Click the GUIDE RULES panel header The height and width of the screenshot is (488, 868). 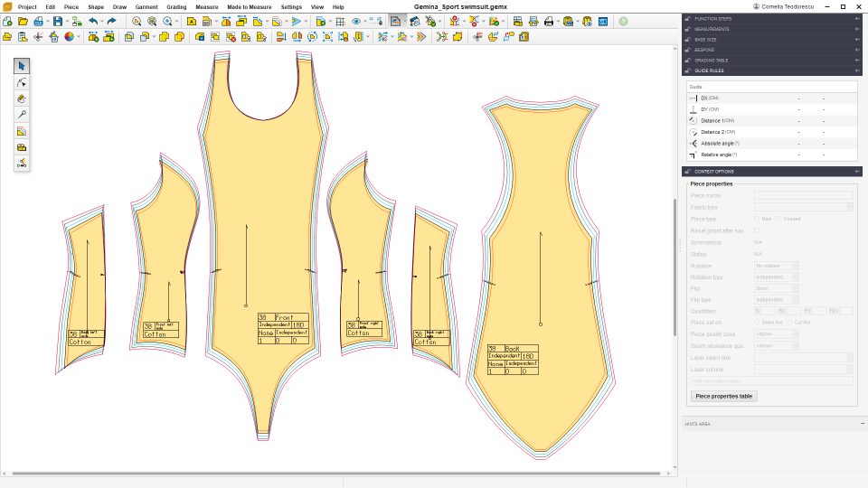(x=771, y=70)
